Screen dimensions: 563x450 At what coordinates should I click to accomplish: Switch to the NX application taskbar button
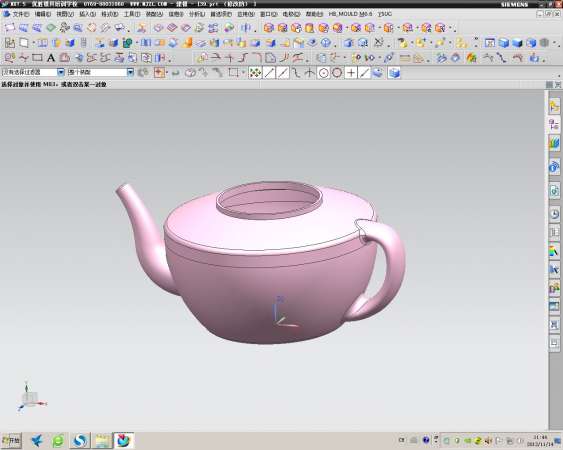(x=124, y=440)
